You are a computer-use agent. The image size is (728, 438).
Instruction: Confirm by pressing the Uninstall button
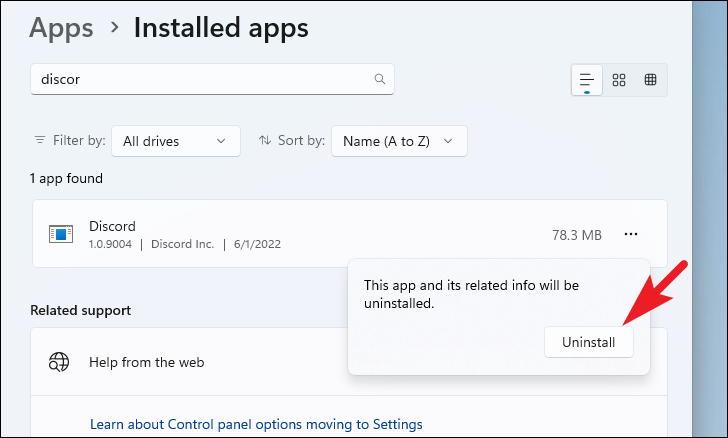pos(588,342)
